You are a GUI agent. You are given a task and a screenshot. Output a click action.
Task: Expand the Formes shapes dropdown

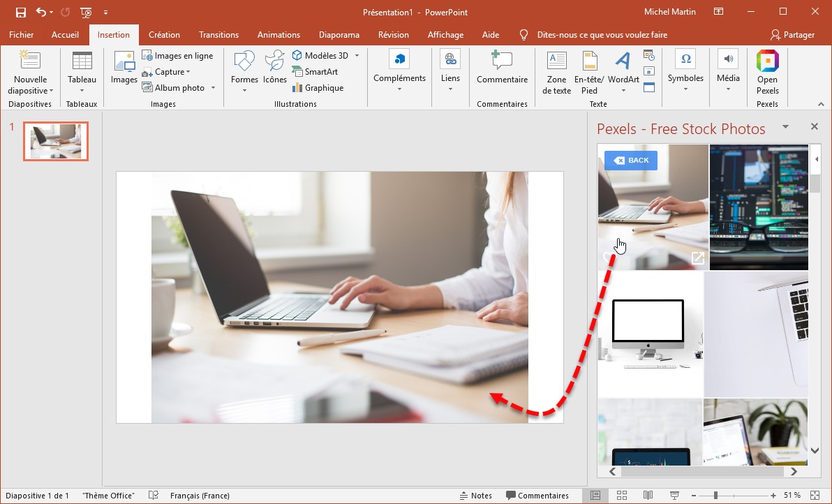point(244,90)
